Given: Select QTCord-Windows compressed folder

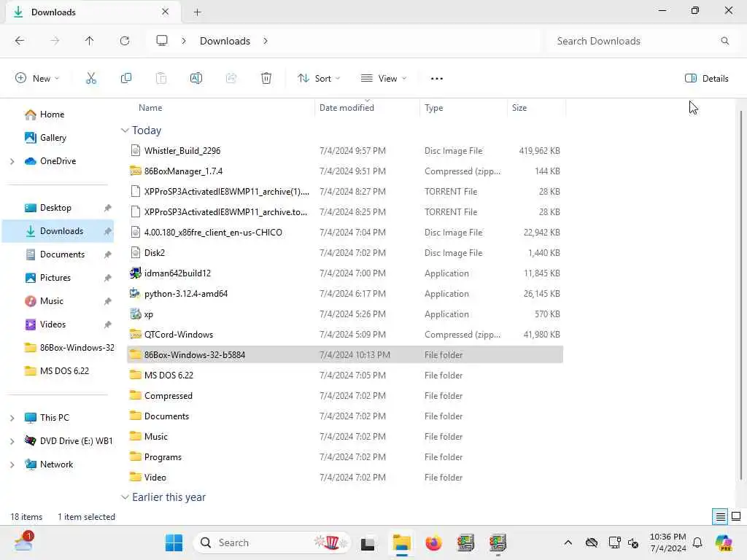Looking at the screenshot, I should tap(345, 335).
